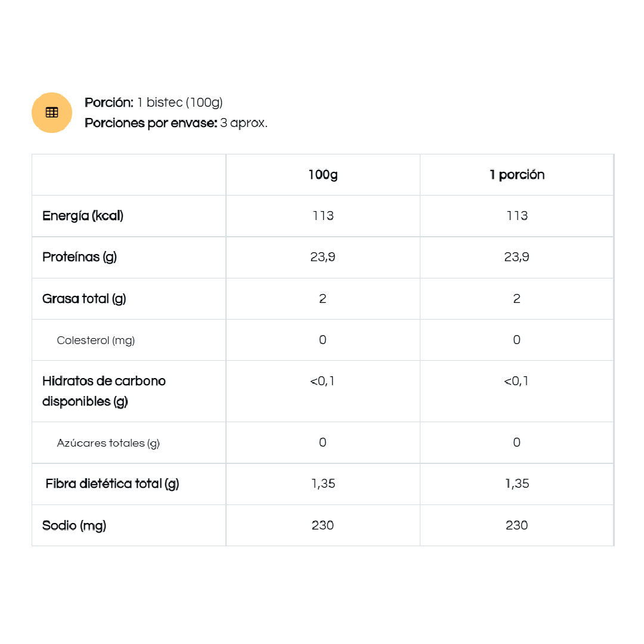Select the "Colesterol (mg)" sub-row label
Viewport: 644px width, 644px height.
coord(96,340)
